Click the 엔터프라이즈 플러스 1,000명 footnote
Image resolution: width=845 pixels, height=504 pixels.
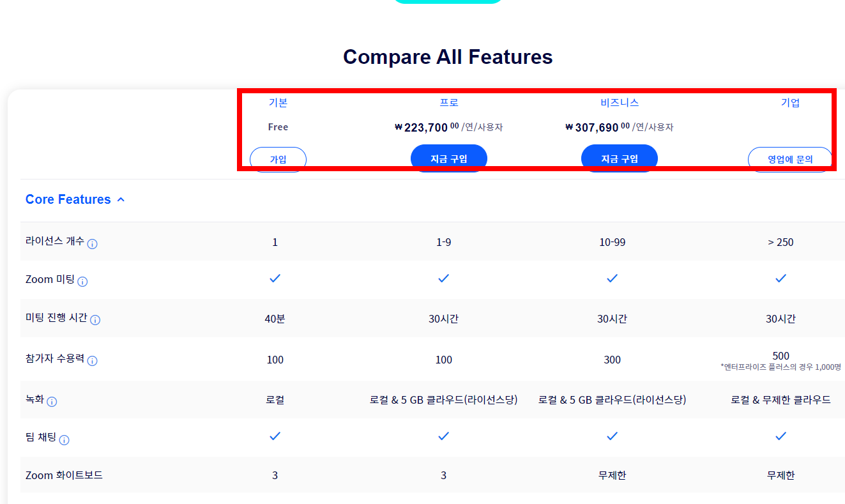pyautogui.click(x=780, y=367)
